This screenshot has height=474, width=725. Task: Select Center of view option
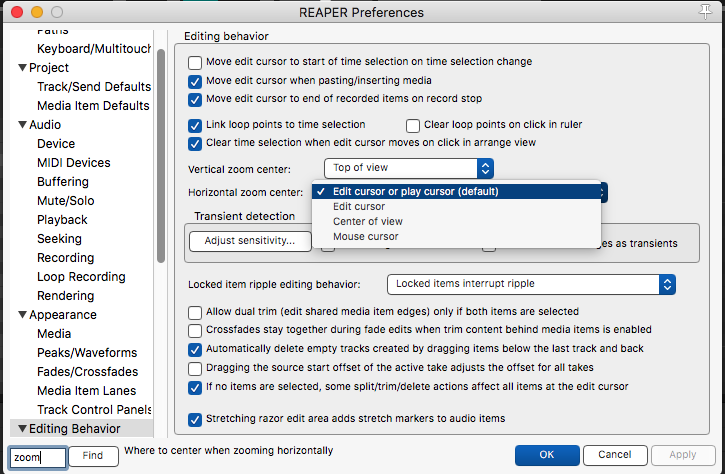[x=368, y=222]
